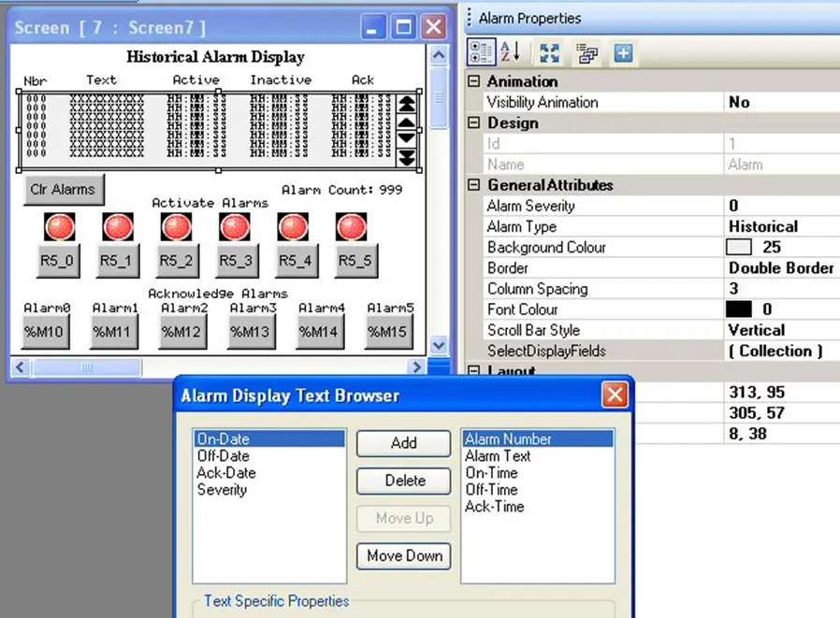Select Alarm Number in the selected fields list
The height and width of the screenshot is (618, 840).
click(x=538, y=438)
